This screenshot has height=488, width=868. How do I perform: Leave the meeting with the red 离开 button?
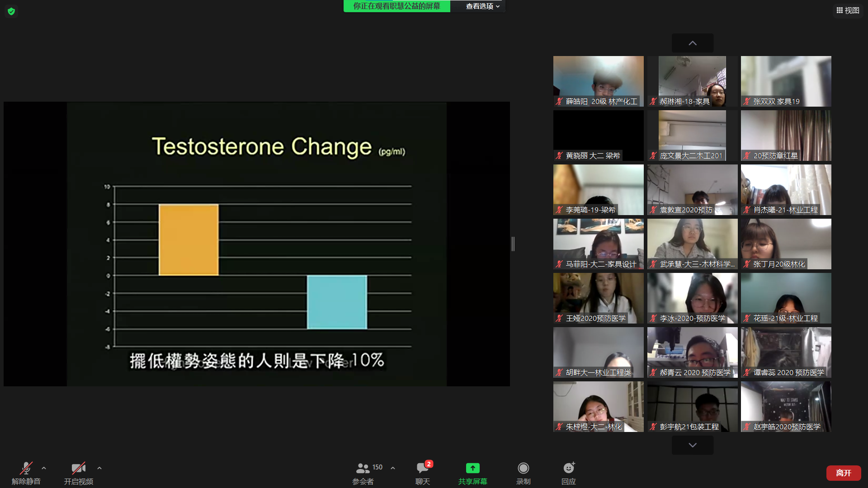[843, 473]
